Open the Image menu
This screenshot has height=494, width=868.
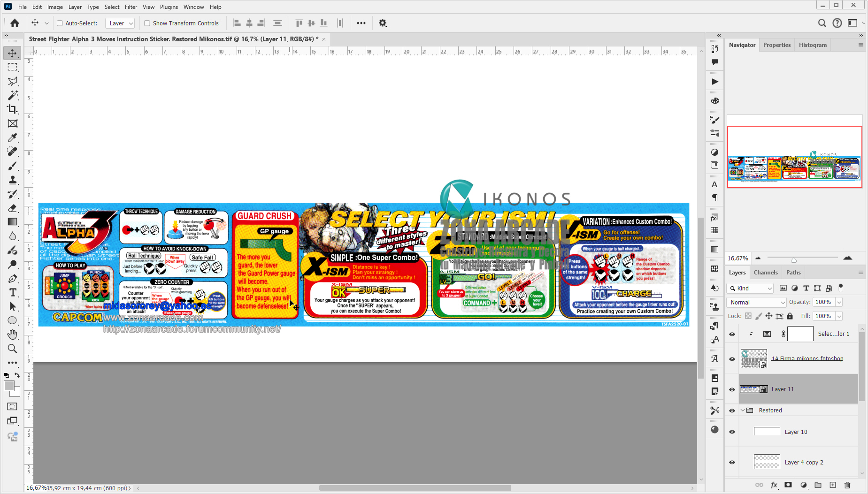coord(55,7)
